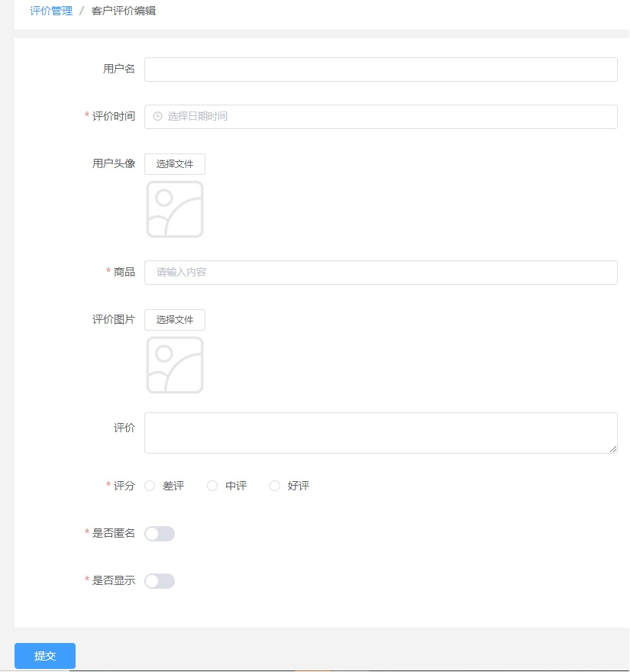Toggle the 是否显示 switch
630x672 pixels.
[x=160, y=581]
